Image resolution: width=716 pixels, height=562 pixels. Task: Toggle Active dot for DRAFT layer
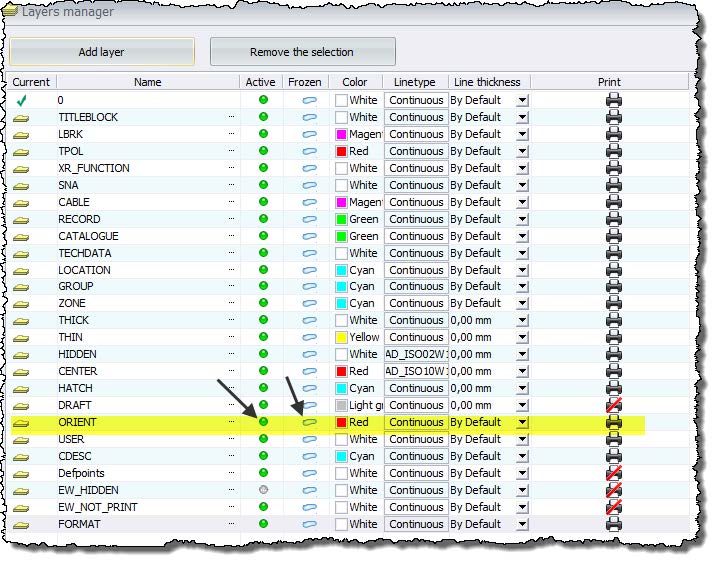(x=263, y=404)
